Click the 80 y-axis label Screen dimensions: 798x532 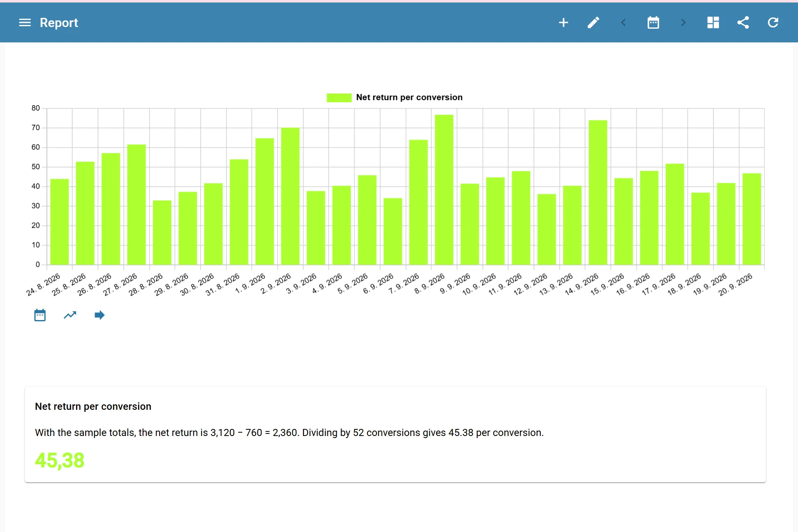point(36,108)
